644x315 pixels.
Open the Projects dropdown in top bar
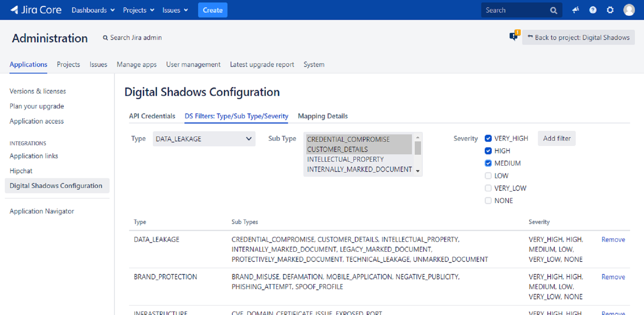[x=139, y=10]
